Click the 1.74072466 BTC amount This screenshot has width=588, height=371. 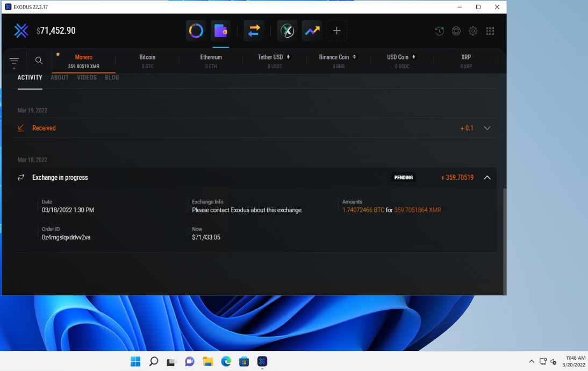coord(363,210)
